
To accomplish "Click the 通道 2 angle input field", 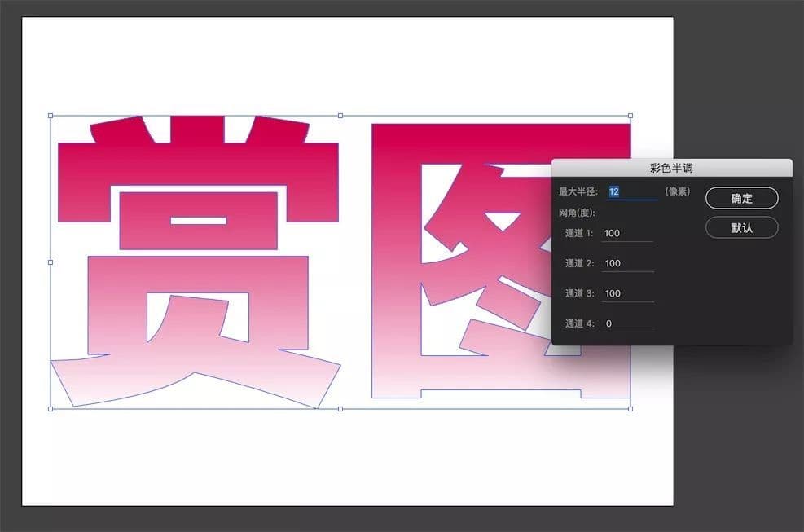I will pyautogui.click(x=627, y=263).
